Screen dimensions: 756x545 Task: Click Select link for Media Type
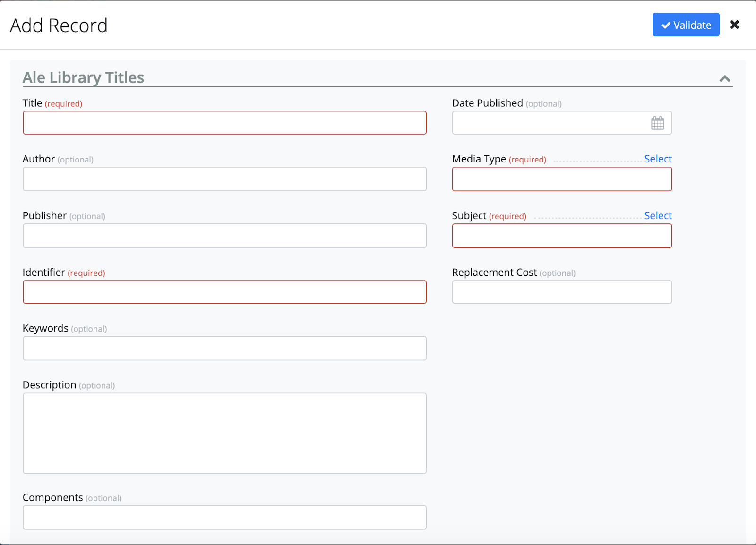pos(658,159)
